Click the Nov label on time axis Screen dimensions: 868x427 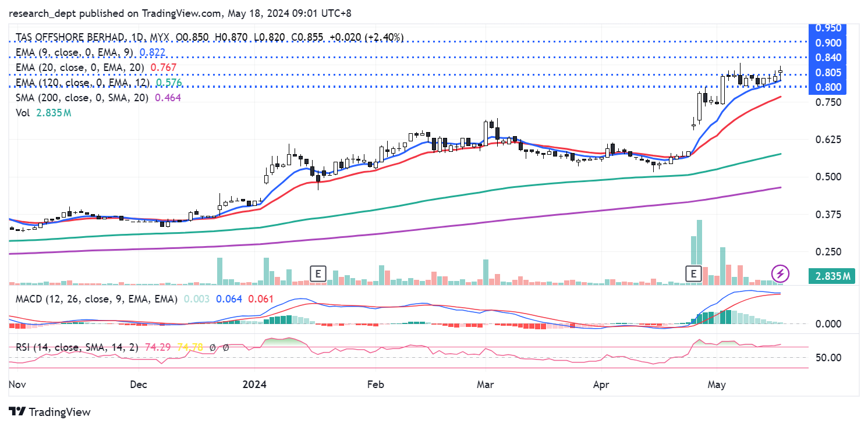[x=18, y=385]
